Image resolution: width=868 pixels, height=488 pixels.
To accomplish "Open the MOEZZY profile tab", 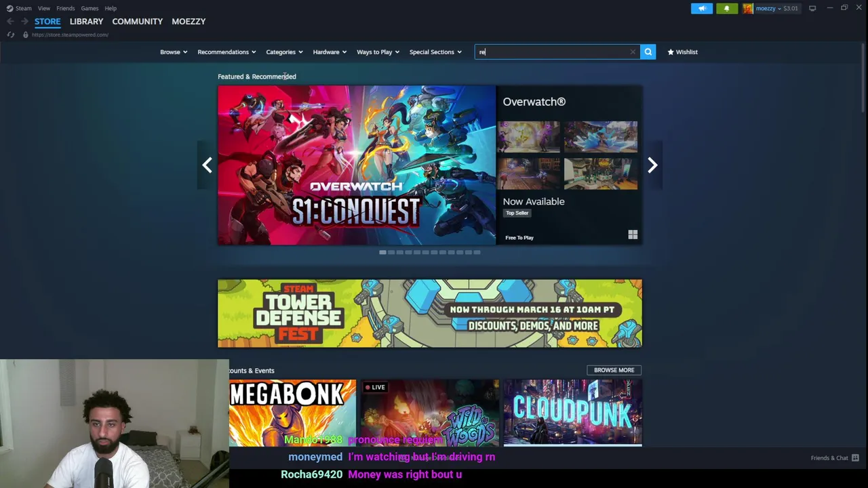I will [x=189, y=21].
